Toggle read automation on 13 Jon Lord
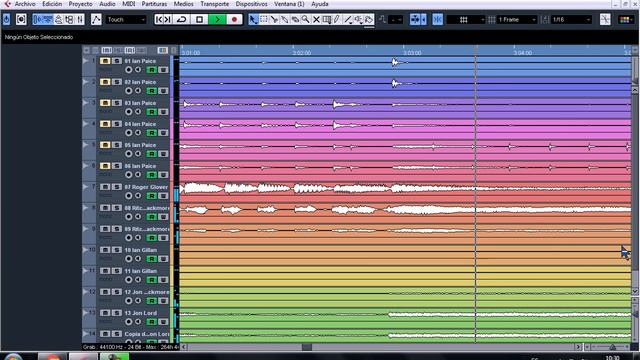The image size is (640, 360). click(152, 322)
